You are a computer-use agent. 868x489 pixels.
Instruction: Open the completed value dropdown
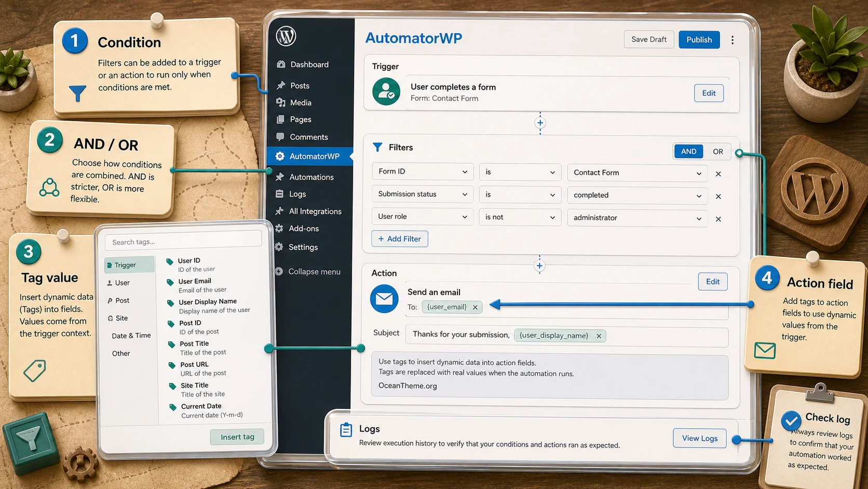tap(637, 195)
